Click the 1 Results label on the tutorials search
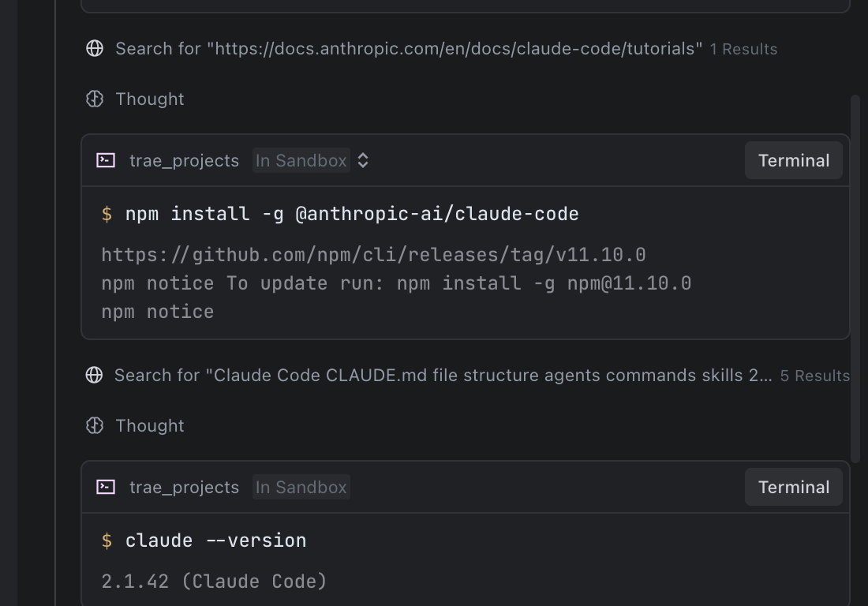 coord(743,49)
